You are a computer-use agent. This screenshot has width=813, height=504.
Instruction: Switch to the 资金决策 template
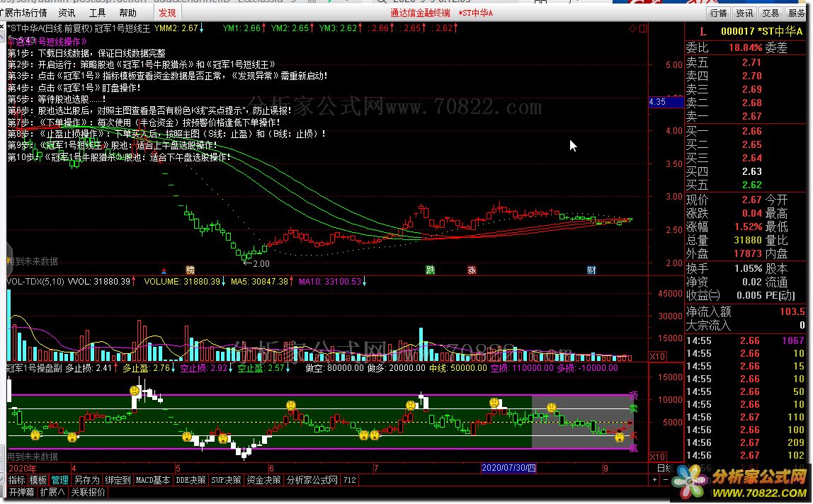pyautogui.click(x=263, y=480)
